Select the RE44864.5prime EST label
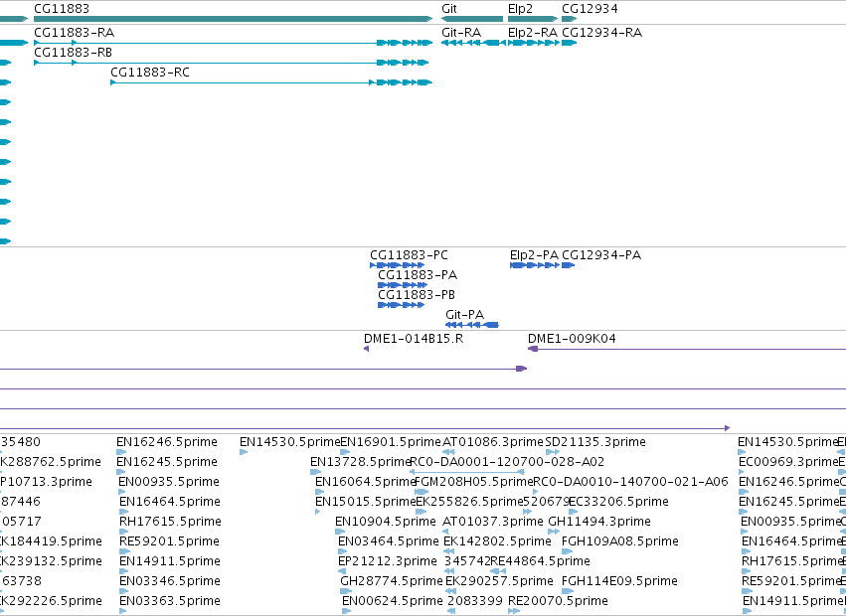 [540, 561]
